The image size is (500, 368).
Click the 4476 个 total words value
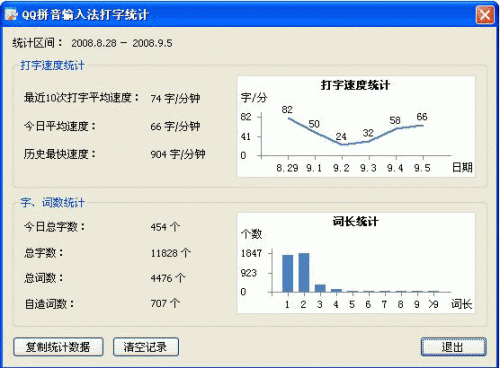168,278
